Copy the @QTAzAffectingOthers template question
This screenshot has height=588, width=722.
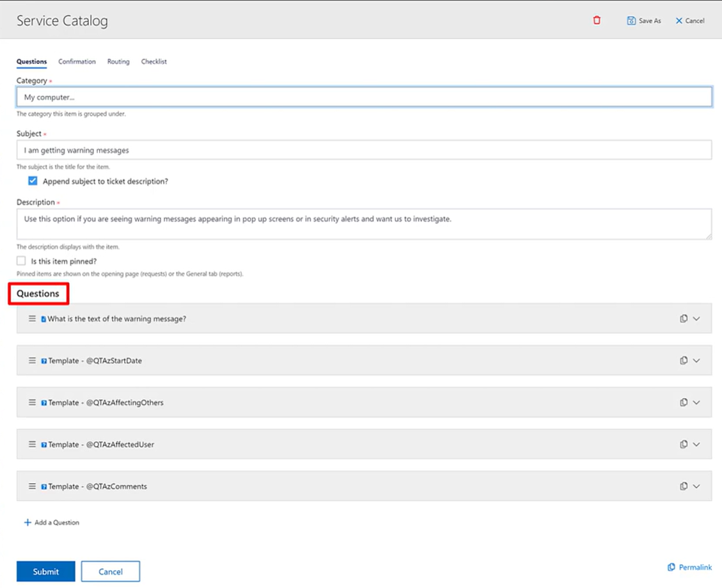(x=684, y=402)
